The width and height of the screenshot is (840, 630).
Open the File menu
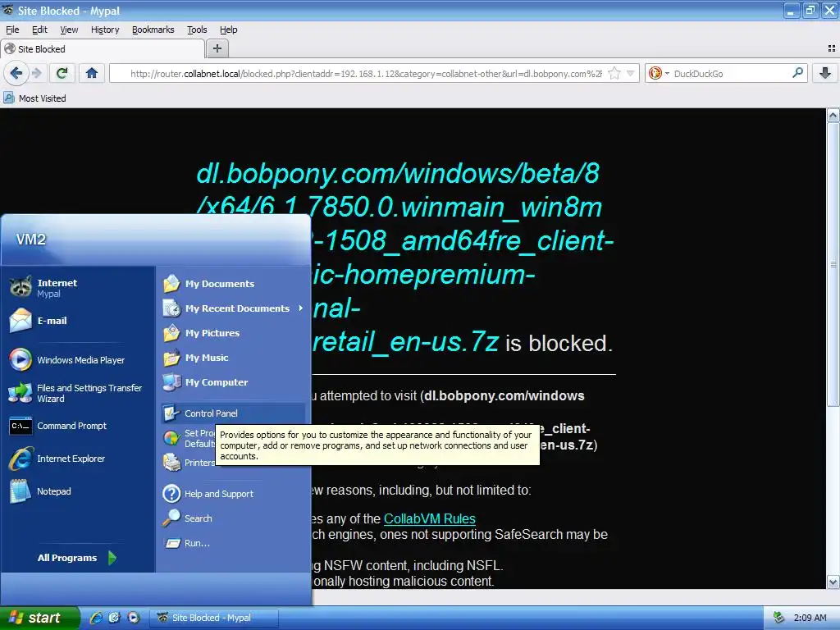click(12, 30)
